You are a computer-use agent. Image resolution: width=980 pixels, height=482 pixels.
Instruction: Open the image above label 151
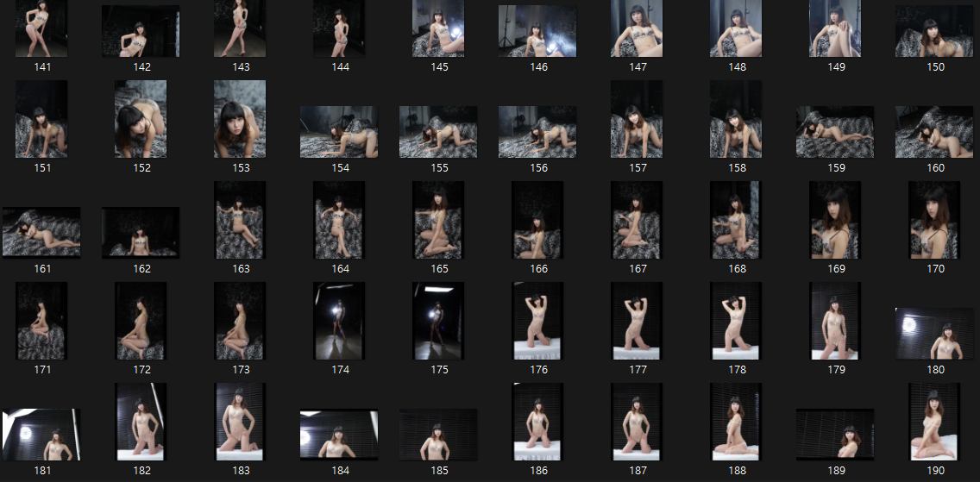41,119
